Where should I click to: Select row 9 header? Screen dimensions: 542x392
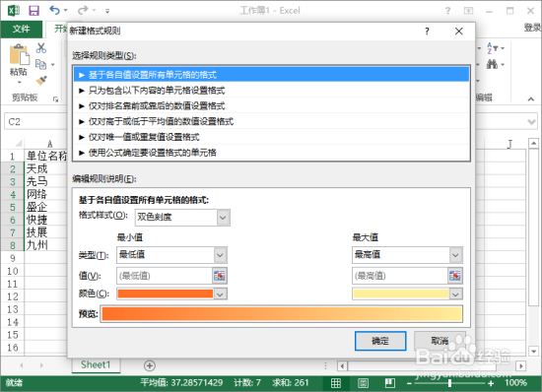[13, 258]
